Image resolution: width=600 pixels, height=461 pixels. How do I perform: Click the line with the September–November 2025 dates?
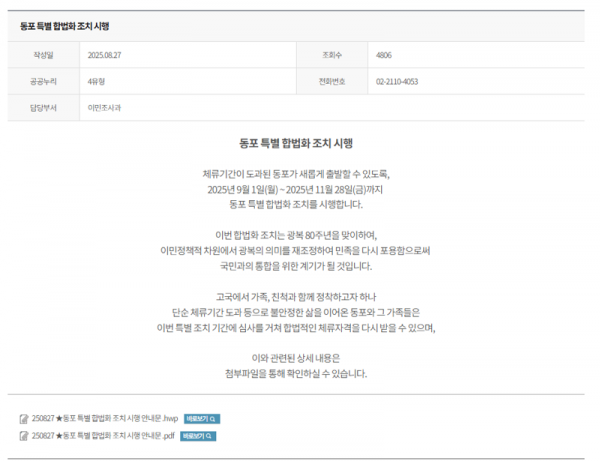297,188
